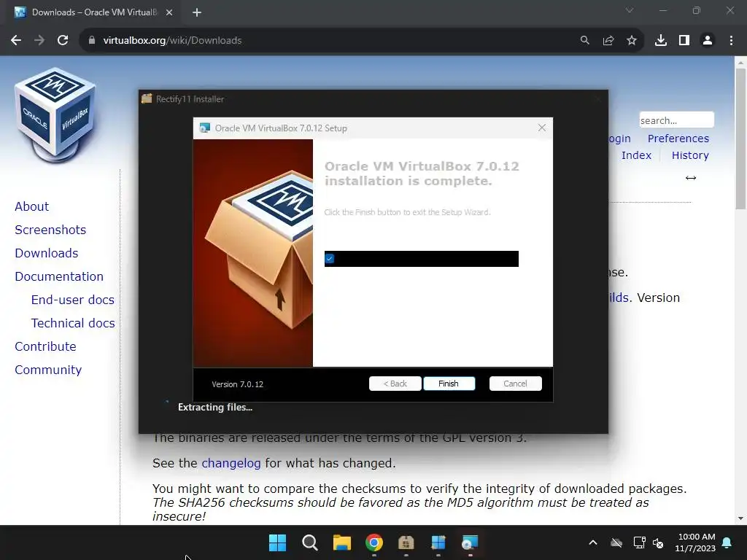The height and width of the screenshot is (560, 747).
Task: Open the zoom search icon in address bar
Action: (x=584, y=41)
